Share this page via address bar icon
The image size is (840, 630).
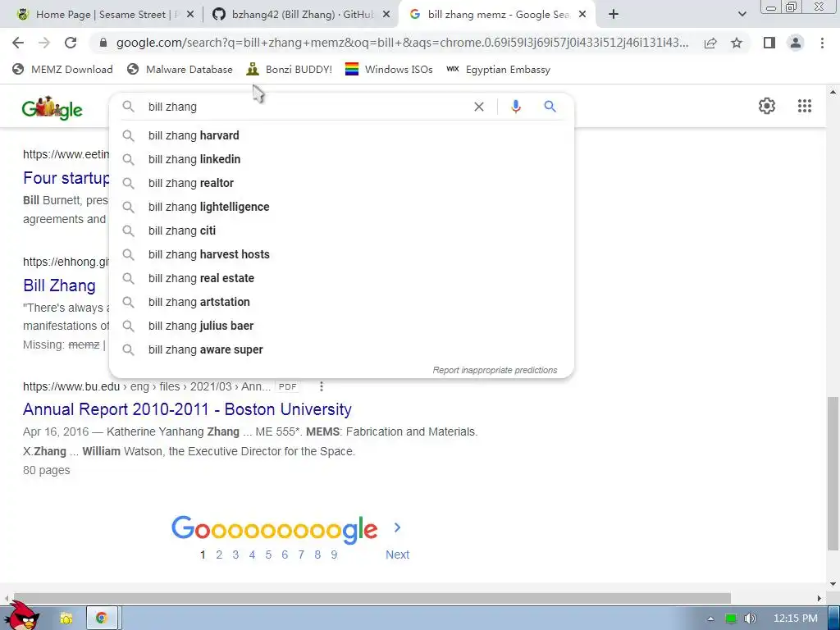click(710, 43)
